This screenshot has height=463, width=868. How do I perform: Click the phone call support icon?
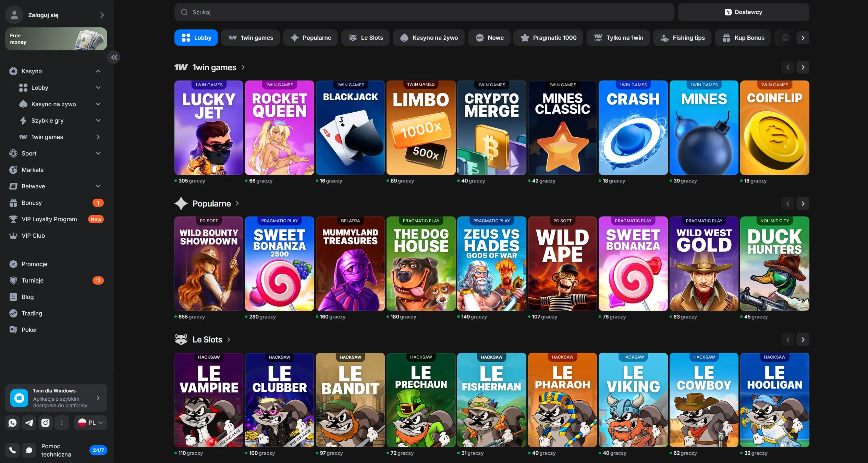point(13,450)
